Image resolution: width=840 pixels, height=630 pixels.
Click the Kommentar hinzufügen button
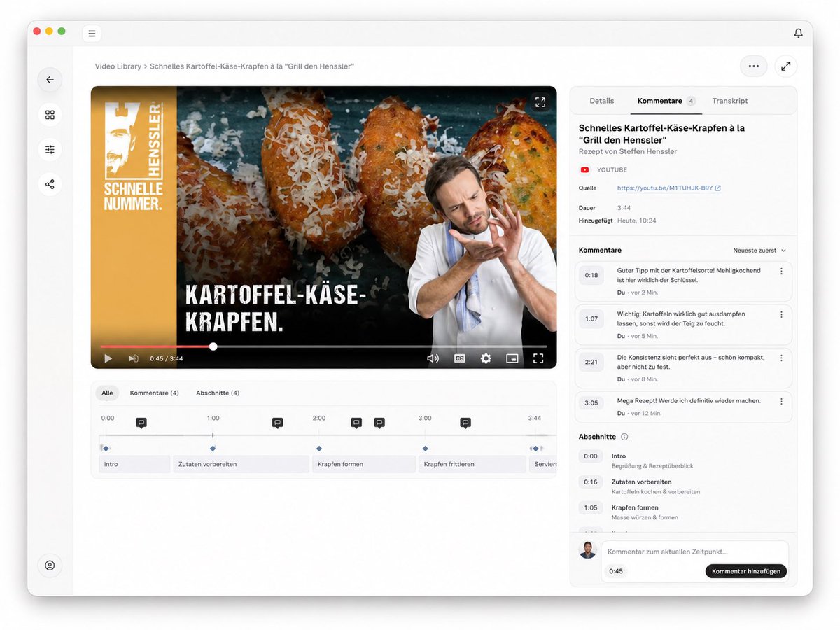click(746, 571)
